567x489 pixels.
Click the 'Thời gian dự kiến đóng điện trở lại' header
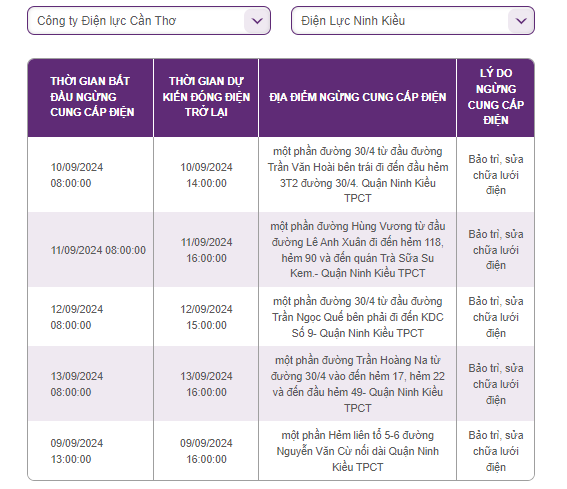point(206,97)
